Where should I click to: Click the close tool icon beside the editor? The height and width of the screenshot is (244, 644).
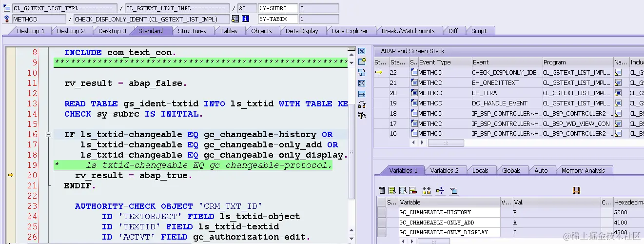tap(361, 51)
